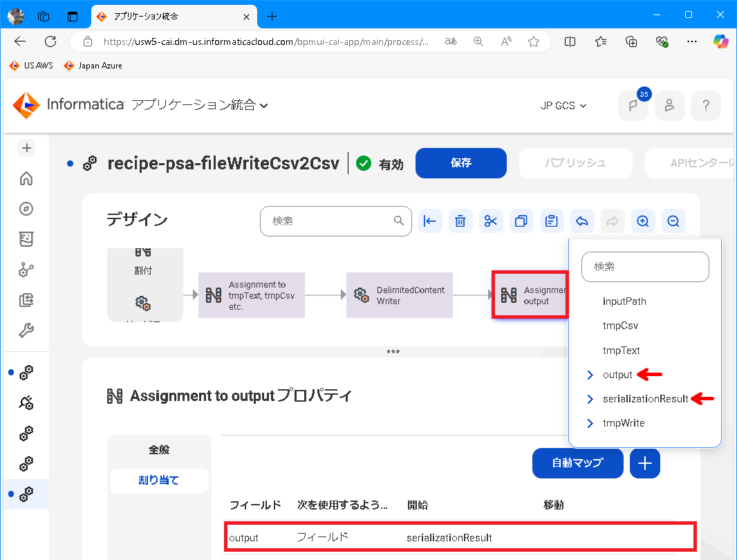The image size is (737, 560).
Task: Focus the field picker 検索 box
Action: coord(645,267)
